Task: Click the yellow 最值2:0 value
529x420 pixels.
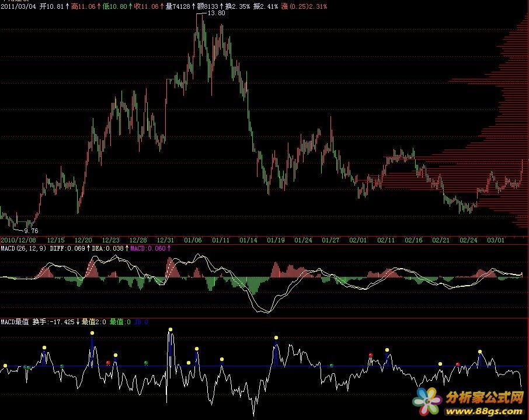Action: (94, 322)
